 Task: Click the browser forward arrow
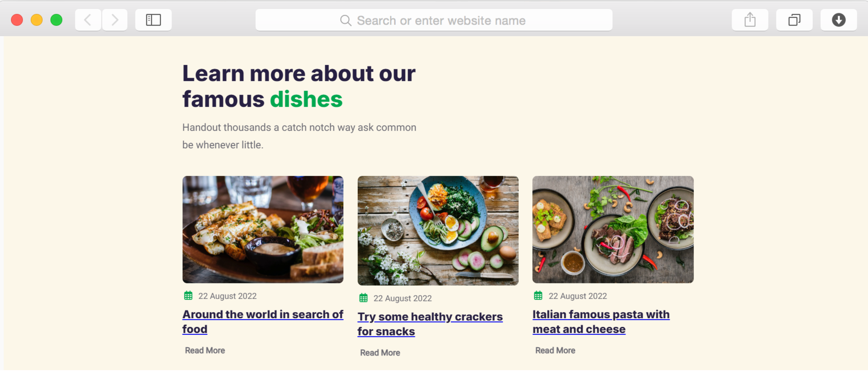click(x=115, y=20)
